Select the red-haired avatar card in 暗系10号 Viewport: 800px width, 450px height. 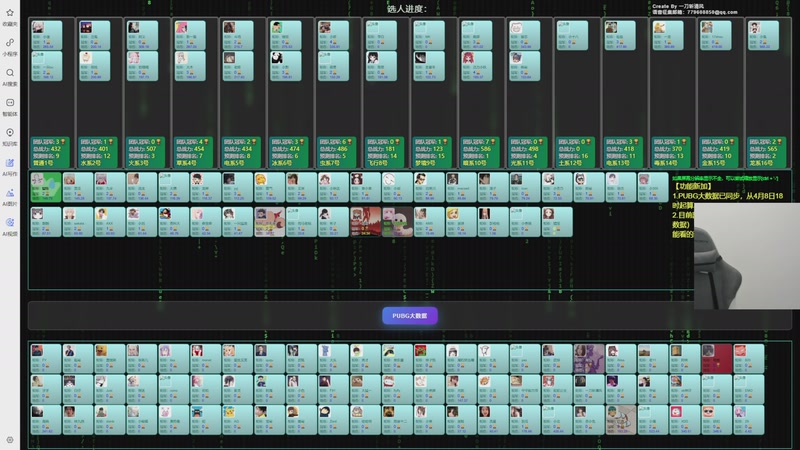click(x=477, y=66)
